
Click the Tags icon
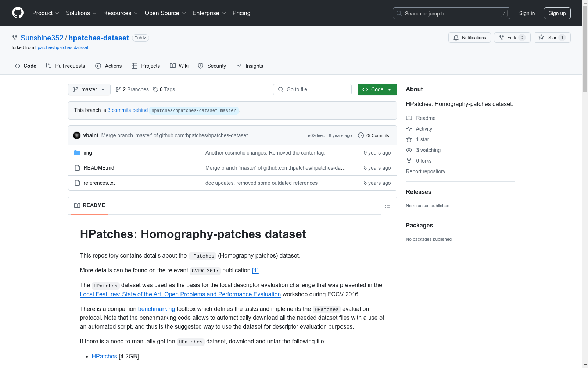pos(155,89)
